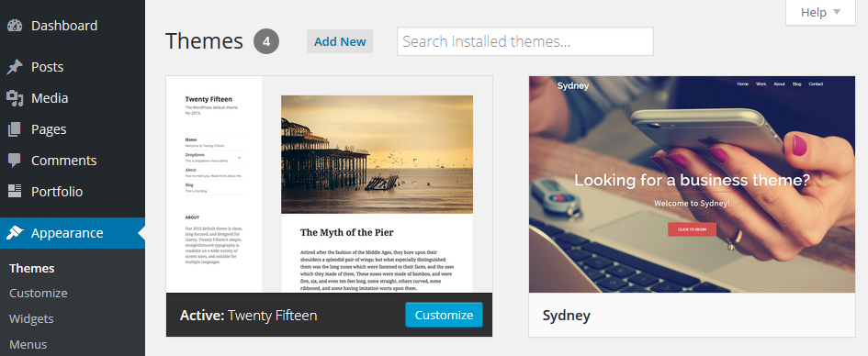Screen dimensions: 868x356
Task: Click the Sydney theme screenshot
Action: [692, 184]
